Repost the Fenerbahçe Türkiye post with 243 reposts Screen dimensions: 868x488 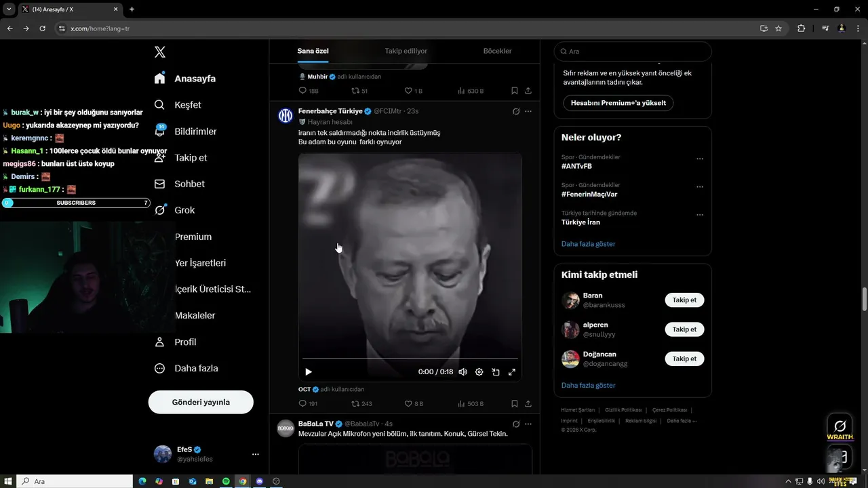[x=361, y=403]
